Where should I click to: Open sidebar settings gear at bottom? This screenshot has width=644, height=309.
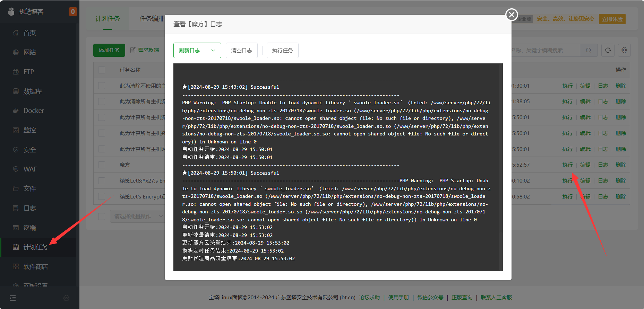pyautogui.click(x=67, y=298)
